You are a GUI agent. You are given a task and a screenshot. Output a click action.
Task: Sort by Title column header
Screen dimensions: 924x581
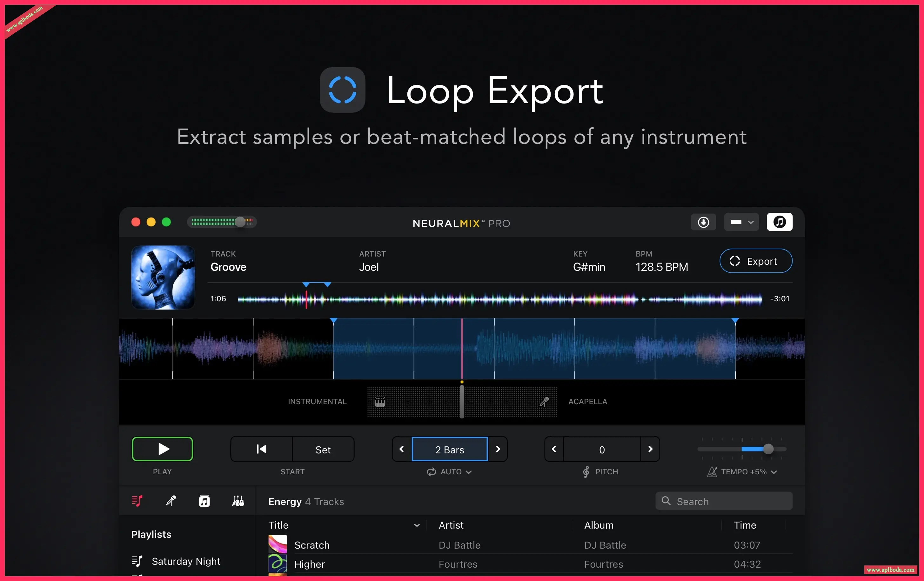pos(278,525)
